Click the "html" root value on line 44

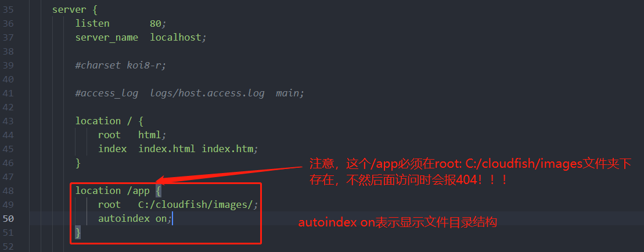[150, 135]
